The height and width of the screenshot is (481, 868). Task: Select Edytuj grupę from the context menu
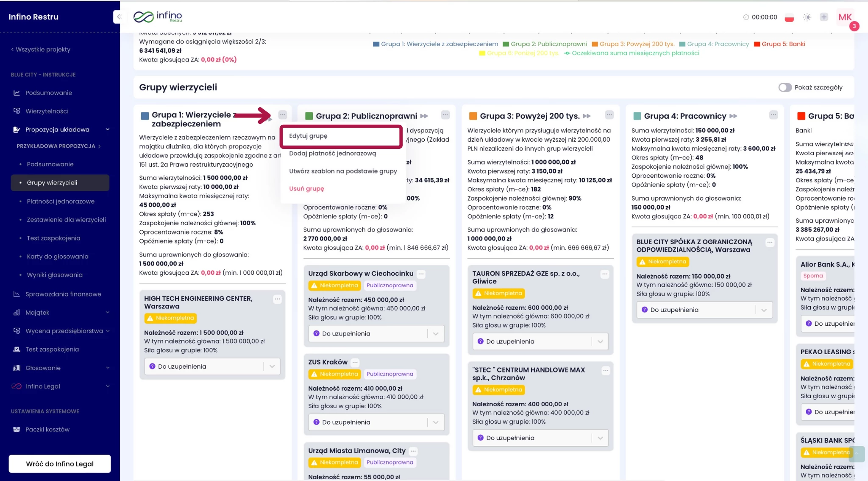[x=308, y=136]
